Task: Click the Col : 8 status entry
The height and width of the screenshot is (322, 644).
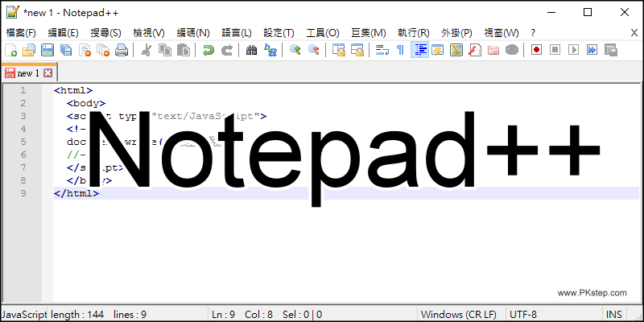Action: pyautogui.click(x=258, y=315)
